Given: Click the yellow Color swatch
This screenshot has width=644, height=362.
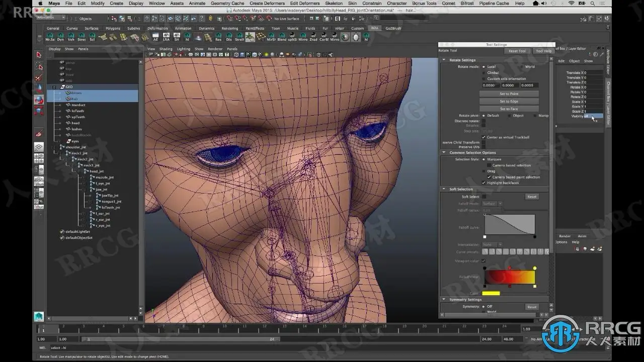Looking at the screenshot, I should 491,293.
